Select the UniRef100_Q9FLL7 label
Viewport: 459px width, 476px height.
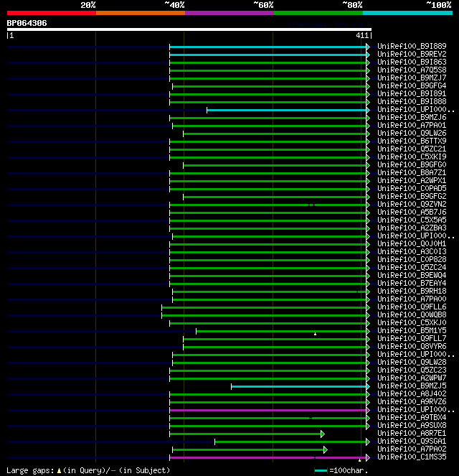[x=412, y=338]
